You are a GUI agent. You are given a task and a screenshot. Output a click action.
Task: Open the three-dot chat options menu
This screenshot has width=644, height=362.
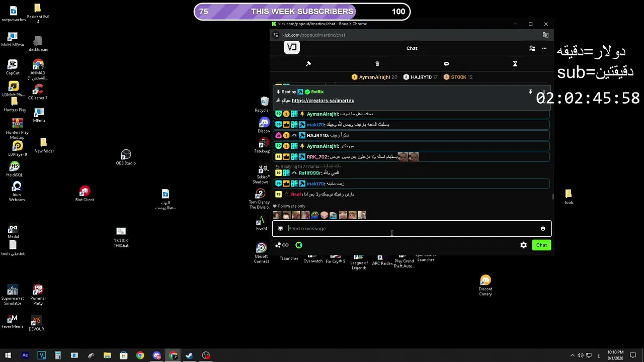point(544,48)
